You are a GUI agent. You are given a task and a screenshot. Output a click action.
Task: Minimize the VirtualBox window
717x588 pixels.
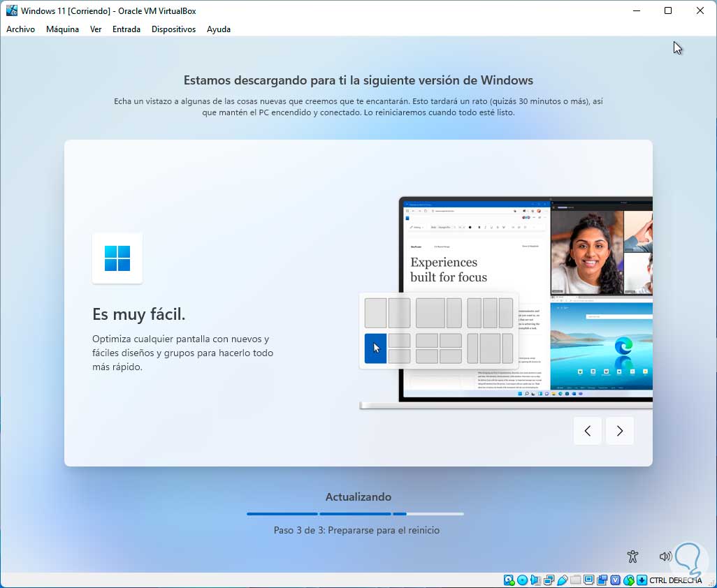(x=637, y=10)
